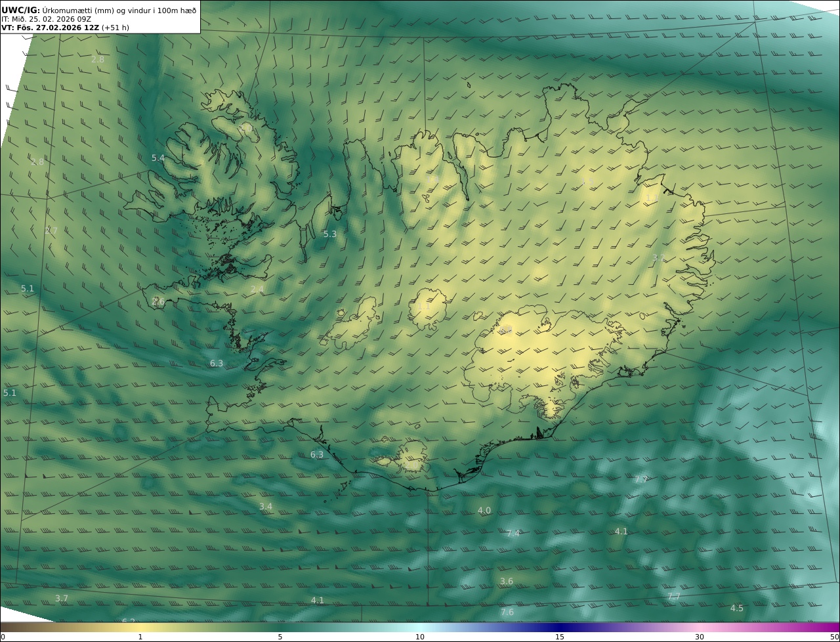Viewport: 840px width, 642px height.
Task: Click the 5 tick on the color scale
Action: [x=280, y=637]
